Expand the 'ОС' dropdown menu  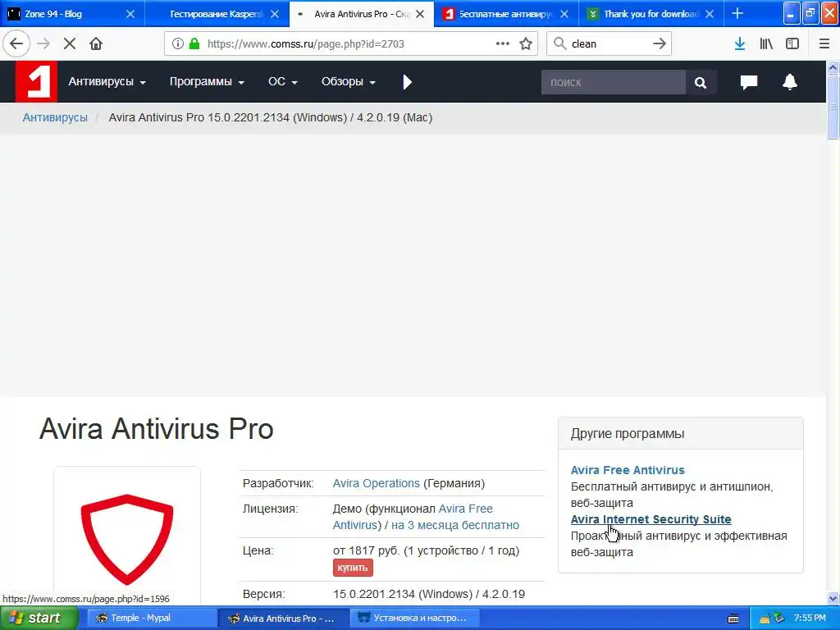point(283,81)
